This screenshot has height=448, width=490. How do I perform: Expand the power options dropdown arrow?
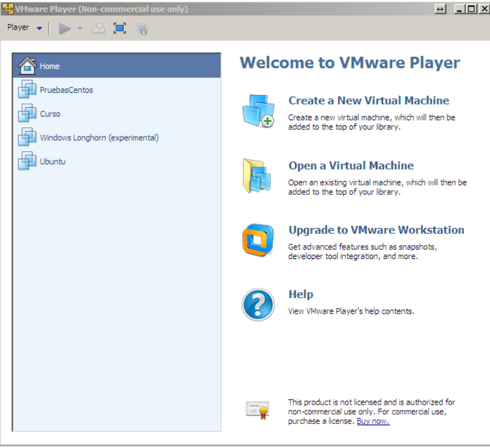click(80, 29)
